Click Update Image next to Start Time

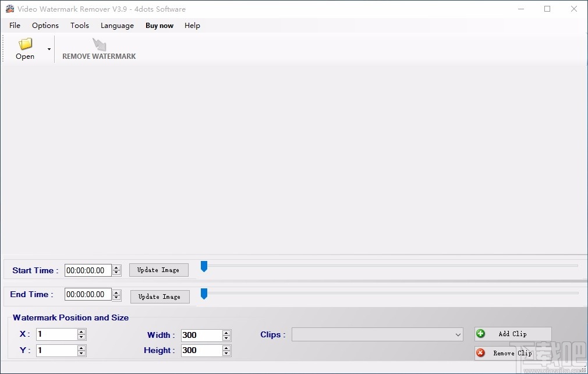click(x=158, y=270)
